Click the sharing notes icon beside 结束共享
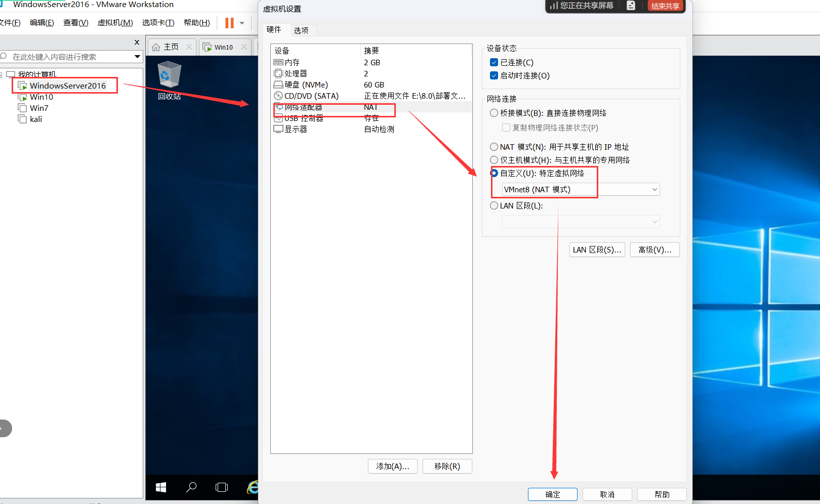 click(x=631, y=6)
